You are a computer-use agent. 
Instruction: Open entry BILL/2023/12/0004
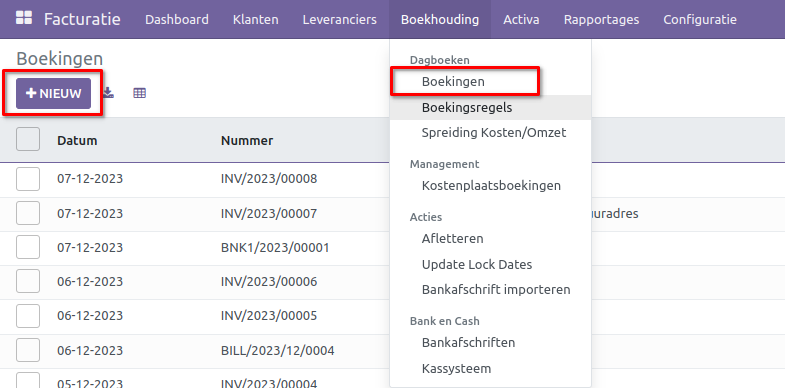pos(277,350)
